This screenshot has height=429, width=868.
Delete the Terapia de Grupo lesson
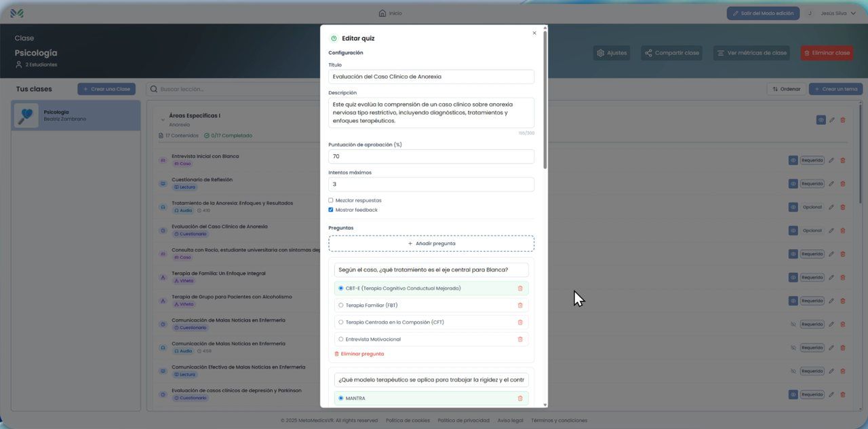click(843, 301)
